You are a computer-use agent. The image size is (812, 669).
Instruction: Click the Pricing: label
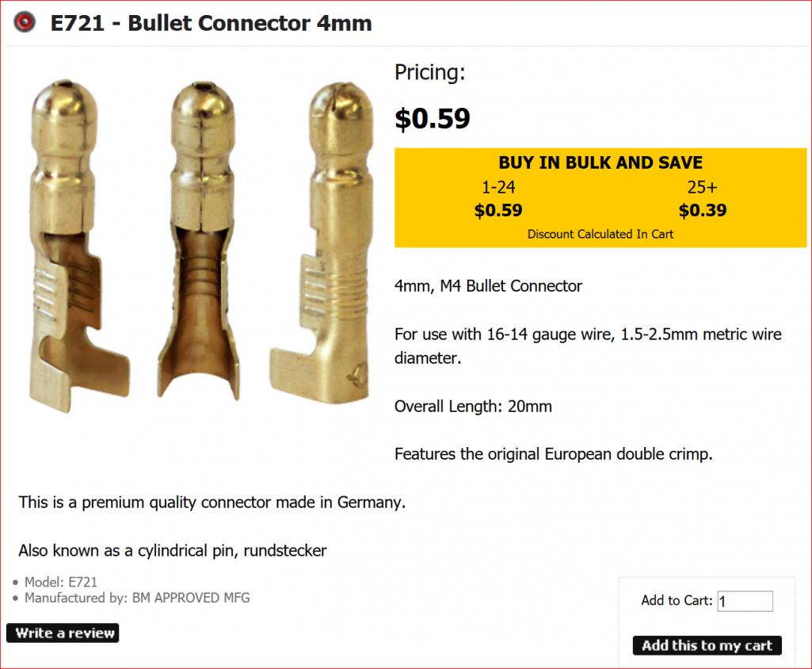[429, 73]
